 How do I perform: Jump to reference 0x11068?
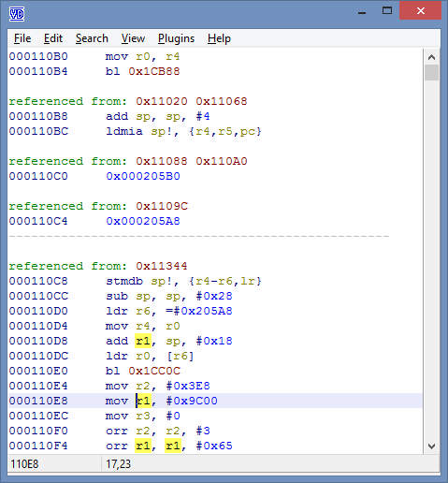pos(222,101)
